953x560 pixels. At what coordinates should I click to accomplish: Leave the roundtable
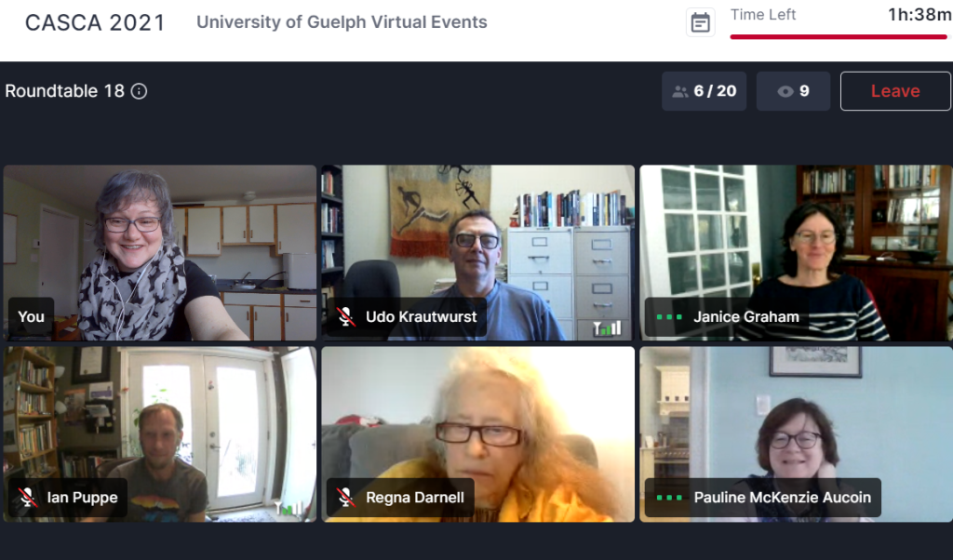point(895,91)
